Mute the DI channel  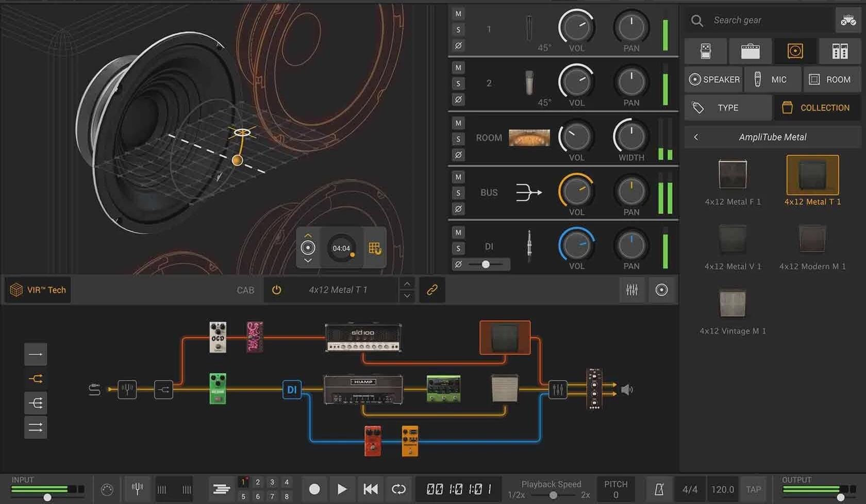458,232
